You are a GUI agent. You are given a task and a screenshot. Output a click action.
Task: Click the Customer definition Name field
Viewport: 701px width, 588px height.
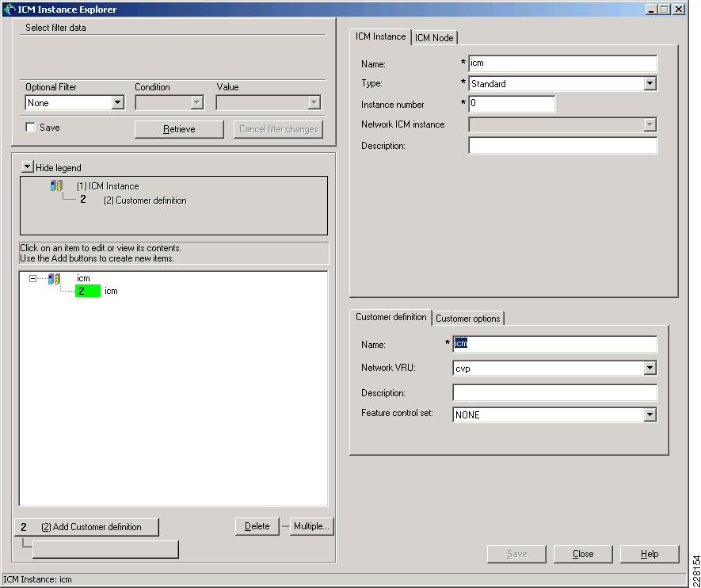coord(554,344)
